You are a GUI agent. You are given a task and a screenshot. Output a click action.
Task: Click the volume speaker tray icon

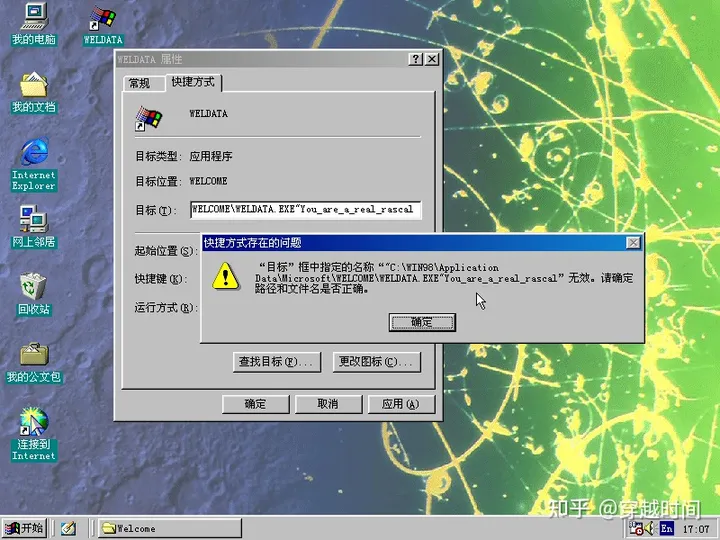tap(649, 529)
